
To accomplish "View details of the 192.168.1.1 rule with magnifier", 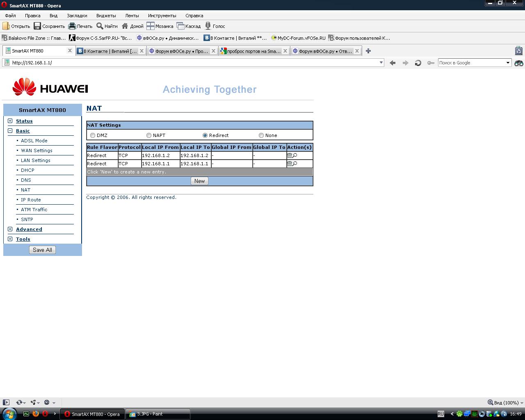I will pos(294,164).
